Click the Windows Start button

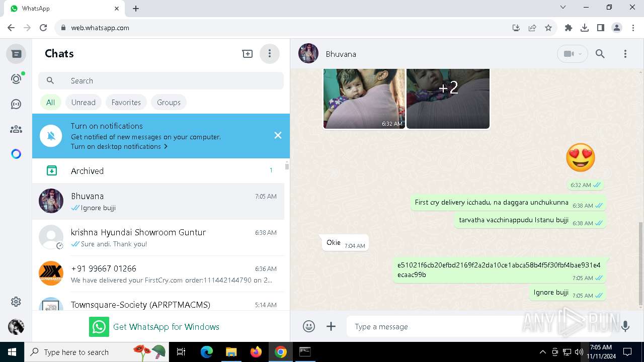pyautogui.click(x=12, y=352)
